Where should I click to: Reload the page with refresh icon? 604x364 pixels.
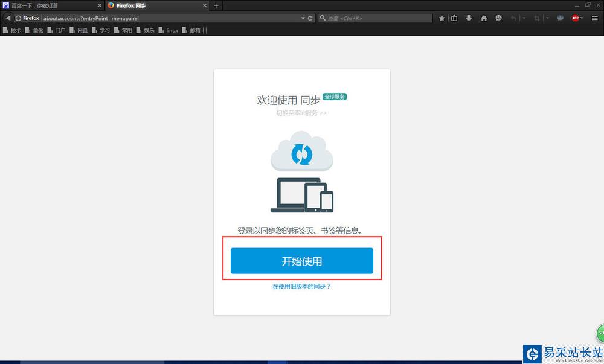tap(310, 18)
